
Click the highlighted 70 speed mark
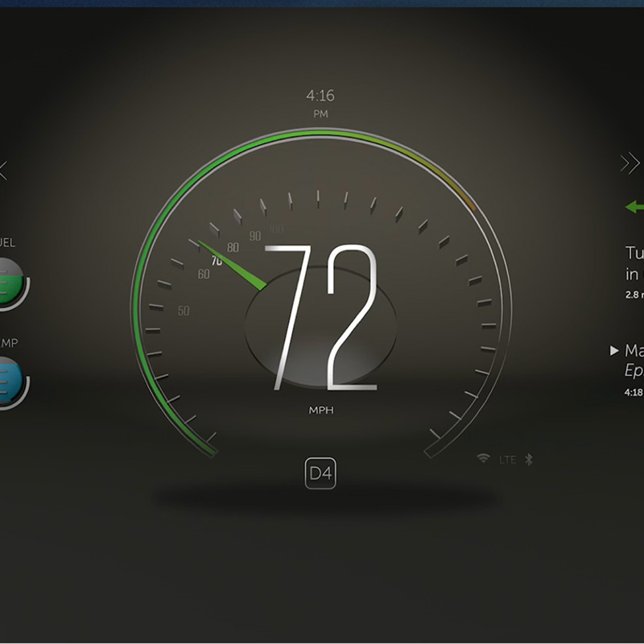point(217,260)
